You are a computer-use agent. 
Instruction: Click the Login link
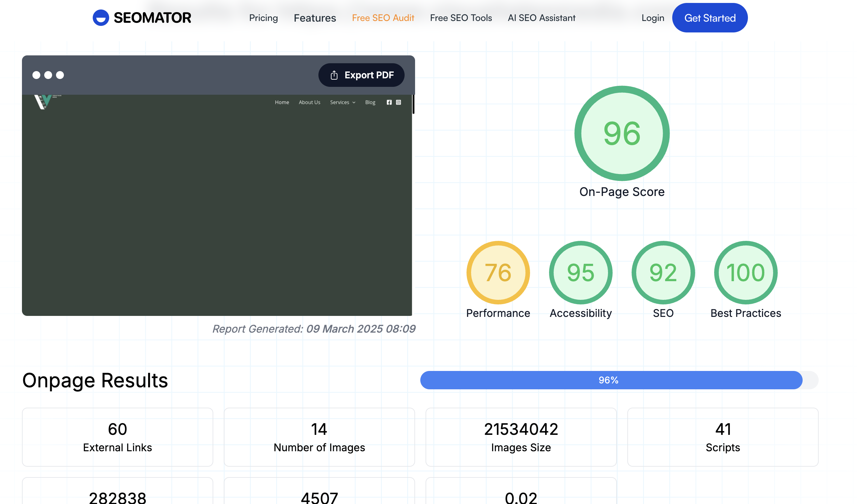point(653,18)
